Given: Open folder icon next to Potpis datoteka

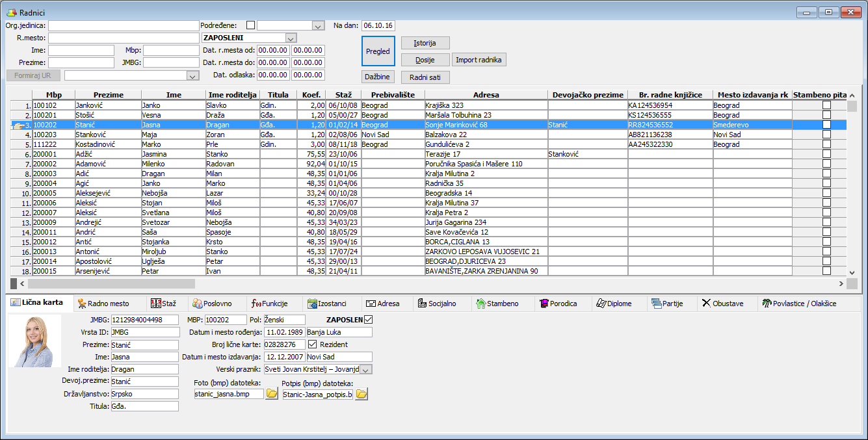Looking at the screenshot, I should (x=361, y=394).
